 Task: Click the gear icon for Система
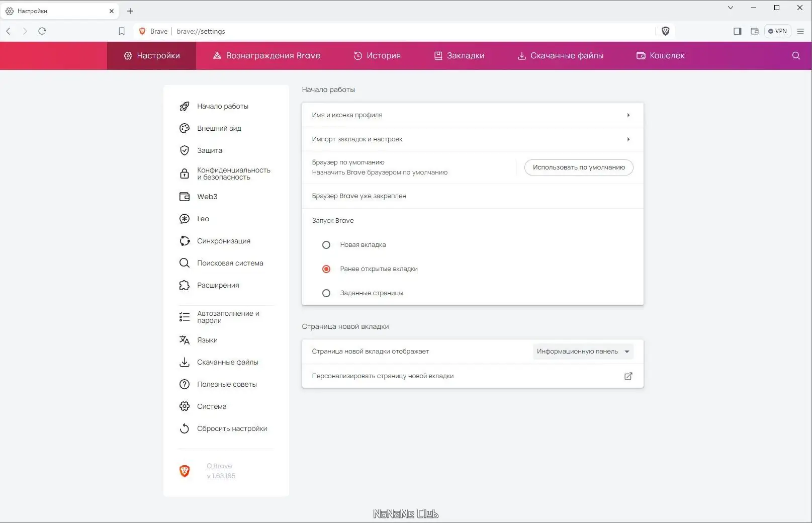click(185, 406)
